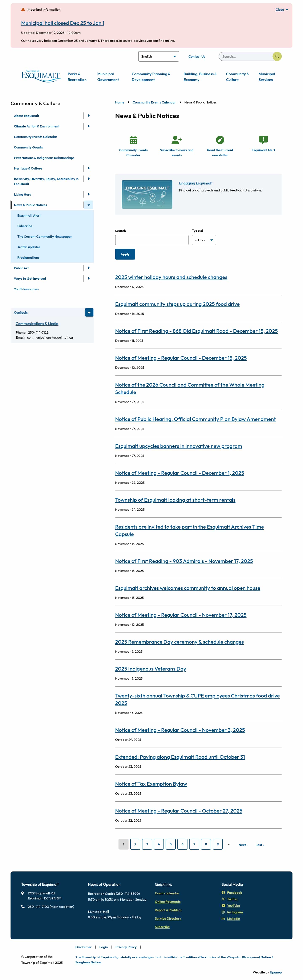Click the location pin icon beside the address
This screenshot has height=980, width=303.
point(23,893)
